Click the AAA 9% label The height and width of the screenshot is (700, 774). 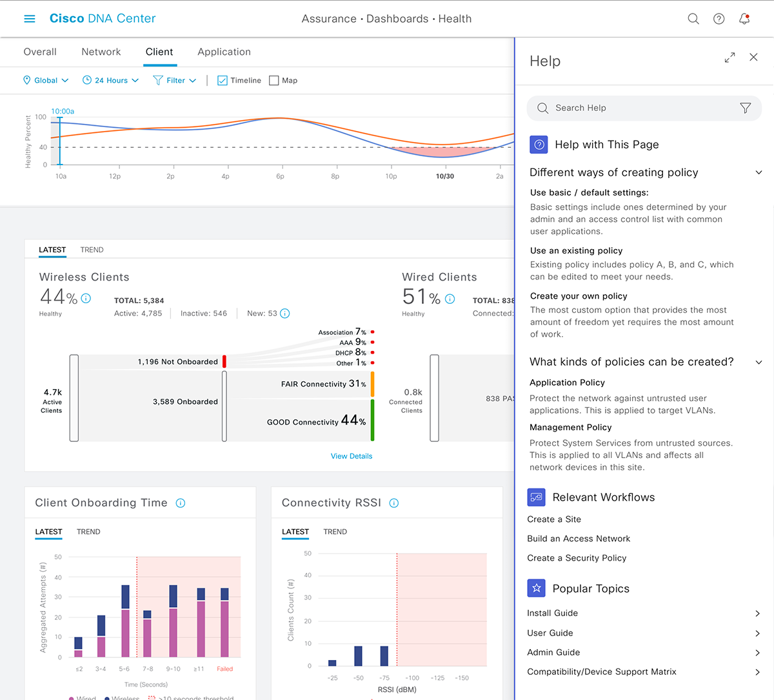353,343
